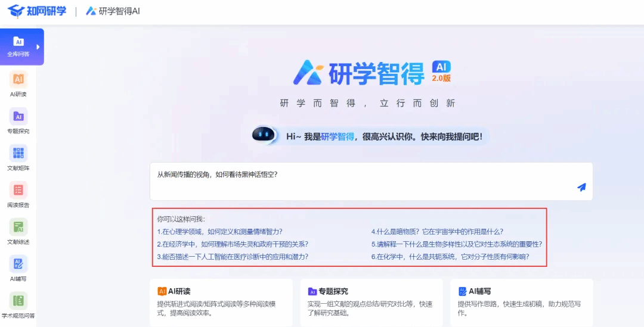Expand the 全库问答 arrow in sidebar

click(x=38, y=46)
